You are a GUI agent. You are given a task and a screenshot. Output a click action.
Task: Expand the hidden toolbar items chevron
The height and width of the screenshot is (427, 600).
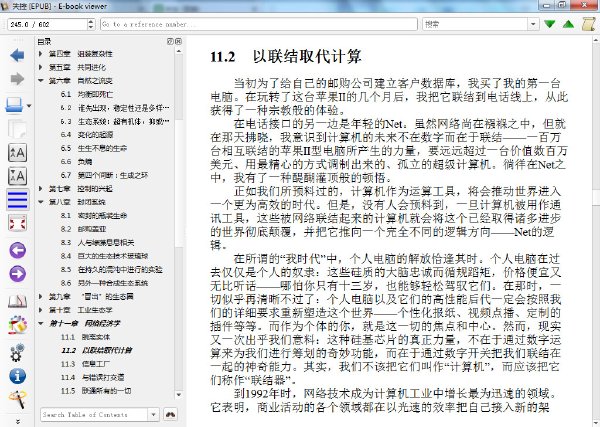click(x=18, y=422)
